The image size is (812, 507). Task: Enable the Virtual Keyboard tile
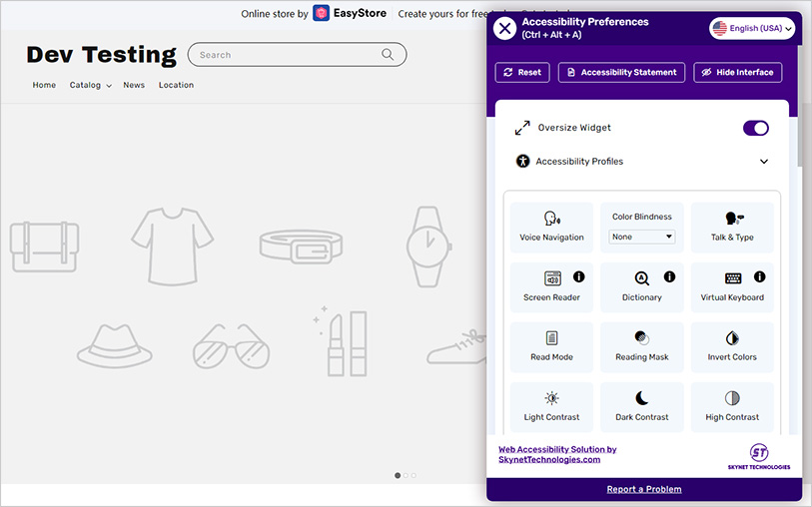(732, 287)
